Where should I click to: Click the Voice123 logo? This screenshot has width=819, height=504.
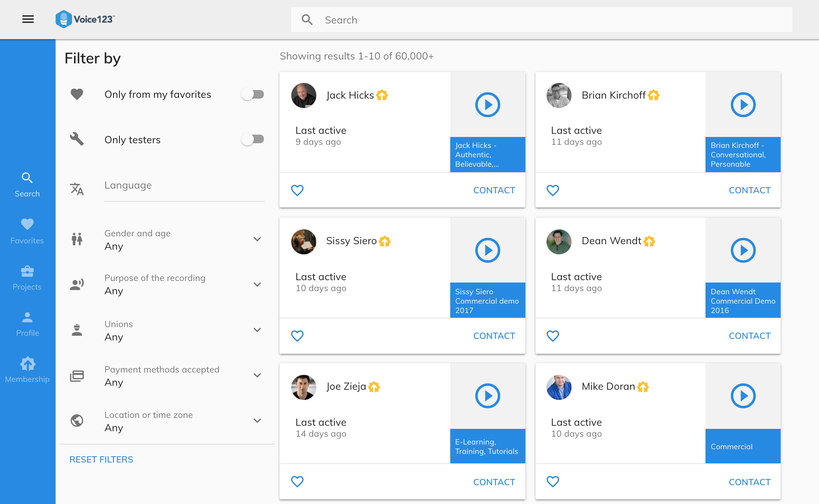coord(85,19)
